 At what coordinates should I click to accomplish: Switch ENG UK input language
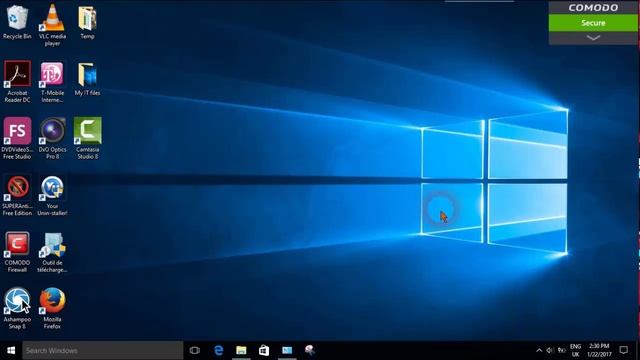point(576,350)
